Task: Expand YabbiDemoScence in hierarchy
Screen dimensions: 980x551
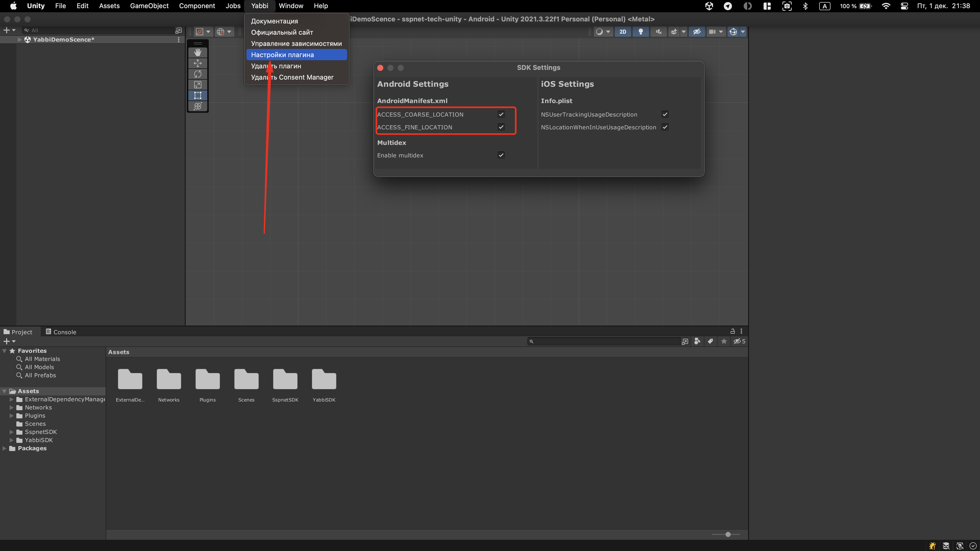Action: (19, 40)
